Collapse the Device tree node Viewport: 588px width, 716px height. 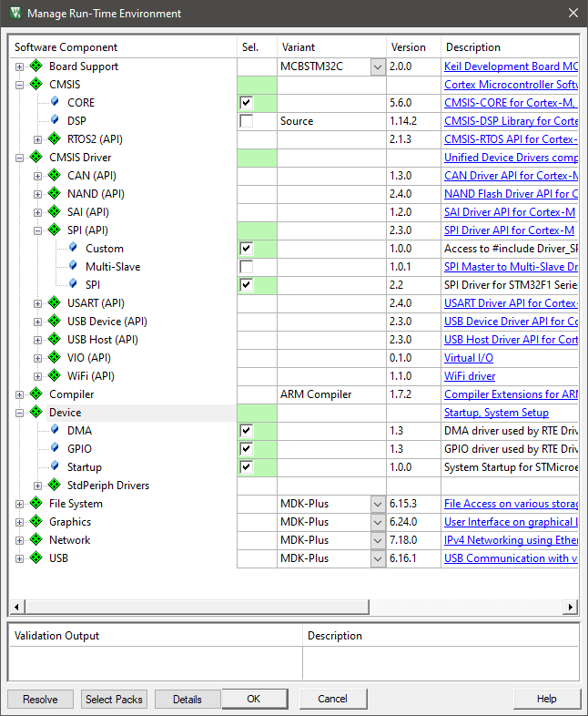pyautogui.click(x=19, y=413)
